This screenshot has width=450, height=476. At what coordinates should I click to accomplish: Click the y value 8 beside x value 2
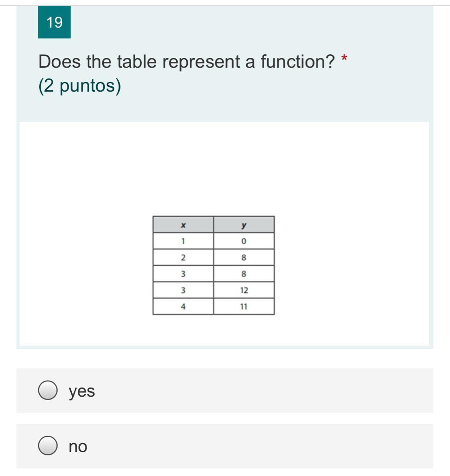pos(244,257)
